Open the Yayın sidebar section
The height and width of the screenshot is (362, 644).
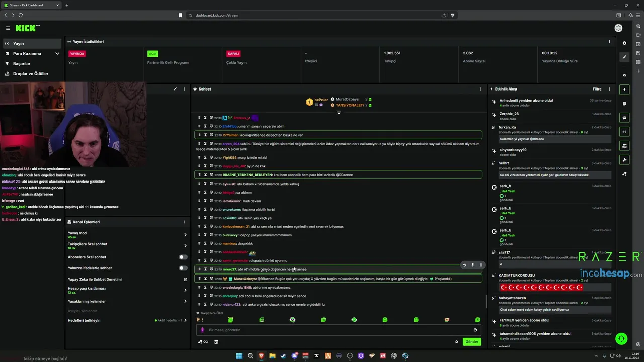click(32, 43)
